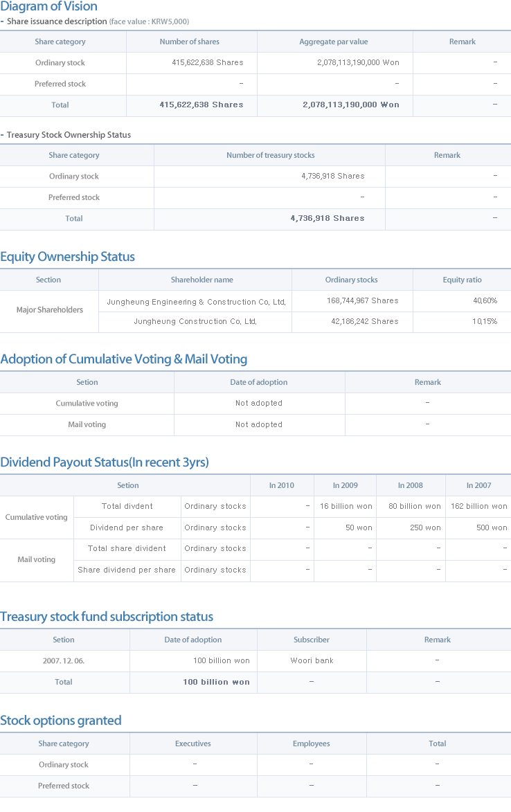The height and width of the screenshot is (812, 511).
Task: Click the bold total '100 billion won'
Action: [x=217, y=681]
